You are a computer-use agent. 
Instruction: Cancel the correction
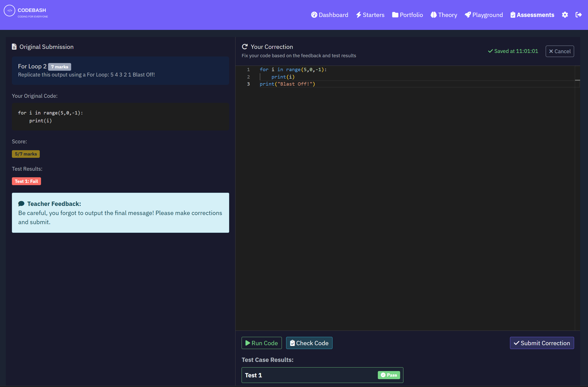559,51
